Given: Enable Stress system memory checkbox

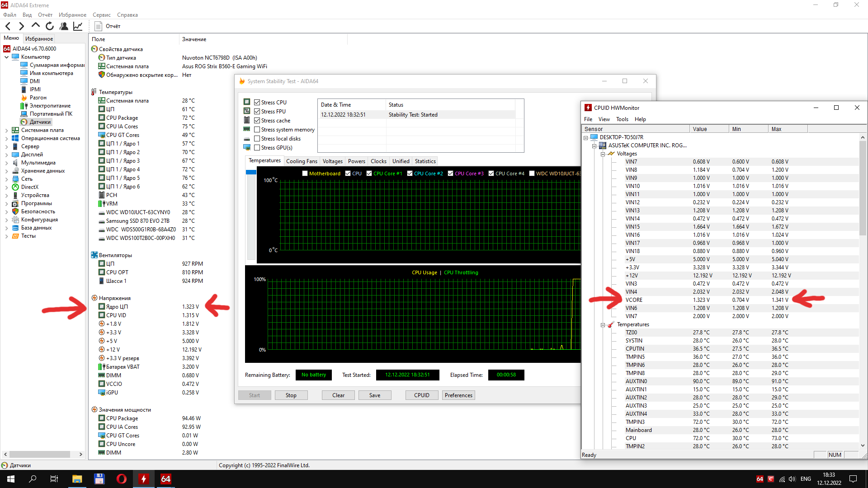Looking at the screenshot, I should click(x=257, y=130).
